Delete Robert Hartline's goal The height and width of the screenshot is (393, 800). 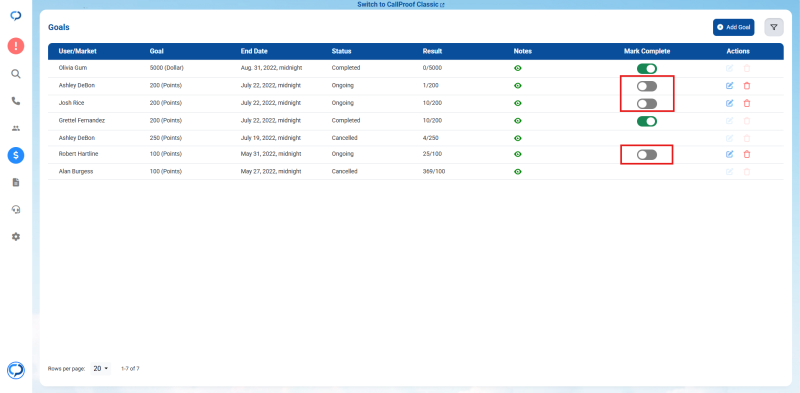[x=747, y=154]
